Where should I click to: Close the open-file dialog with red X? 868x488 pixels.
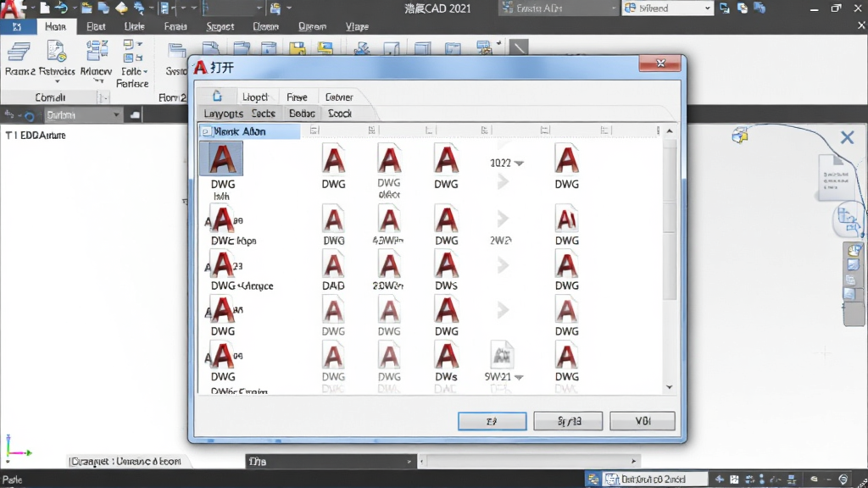pyautogui.click(x=659, y=63)
